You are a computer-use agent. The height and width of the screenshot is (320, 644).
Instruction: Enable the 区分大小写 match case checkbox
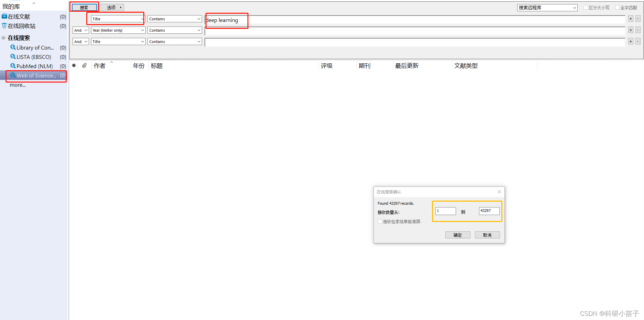coord(586,8)
